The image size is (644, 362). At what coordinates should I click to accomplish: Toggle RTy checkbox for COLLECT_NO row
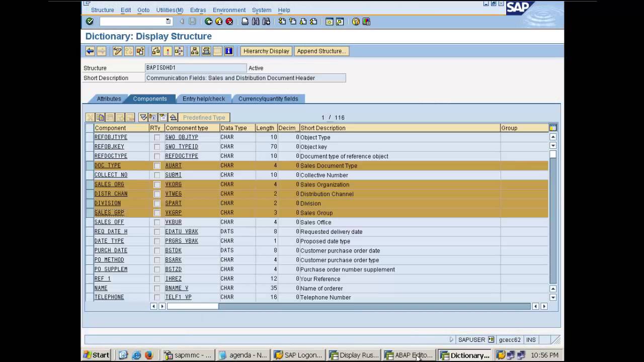click(157, 175)
